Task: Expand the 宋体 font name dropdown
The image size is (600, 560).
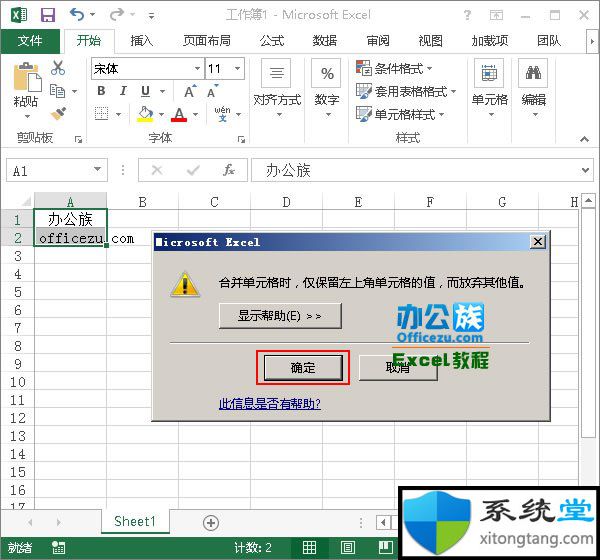Action: click(197, 69)
